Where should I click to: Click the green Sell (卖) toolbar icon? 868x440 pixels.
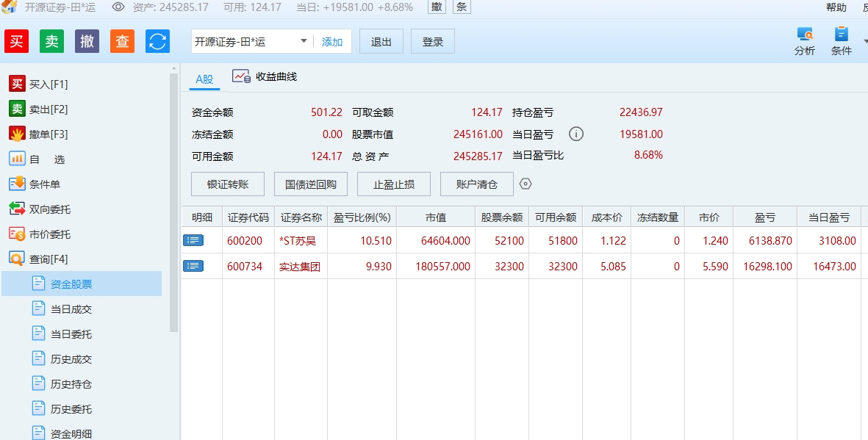point(51,41)
